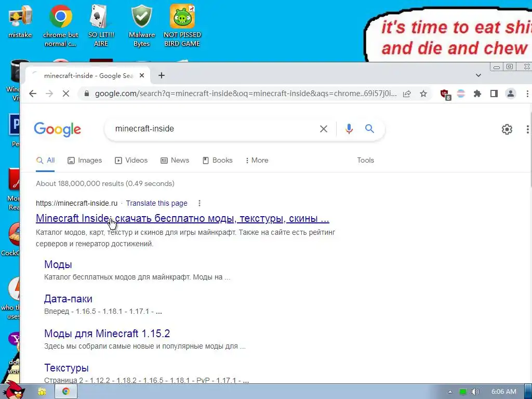Open the tab search dropdown arrow
This screenshot has width=532, height=399.
[x=478, y=75]
